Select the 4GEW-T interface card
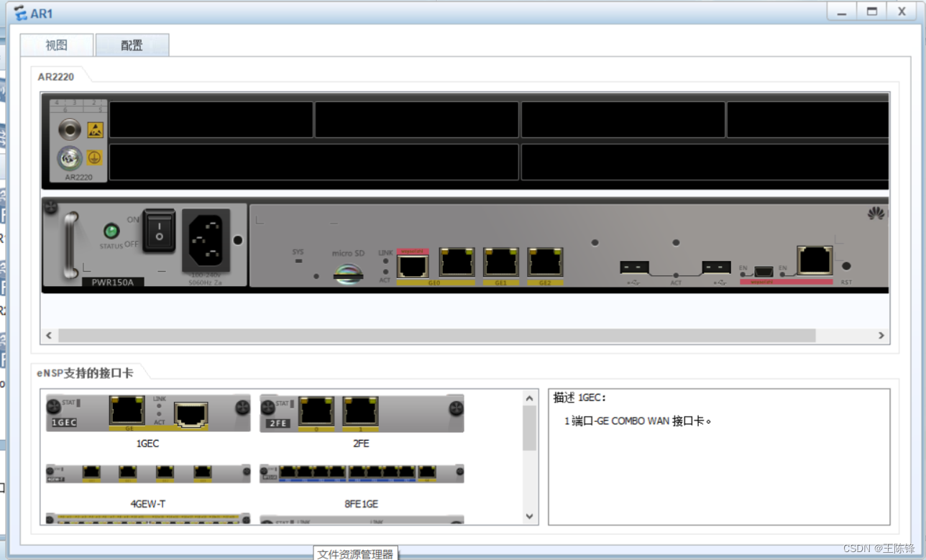Screen dimensions: 926x560 tap(148, 473)
